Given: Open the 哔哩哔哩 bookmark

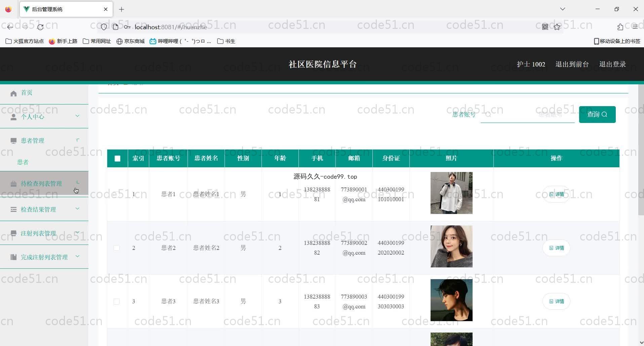Looking at the screenshot, I should click(180, 41).
